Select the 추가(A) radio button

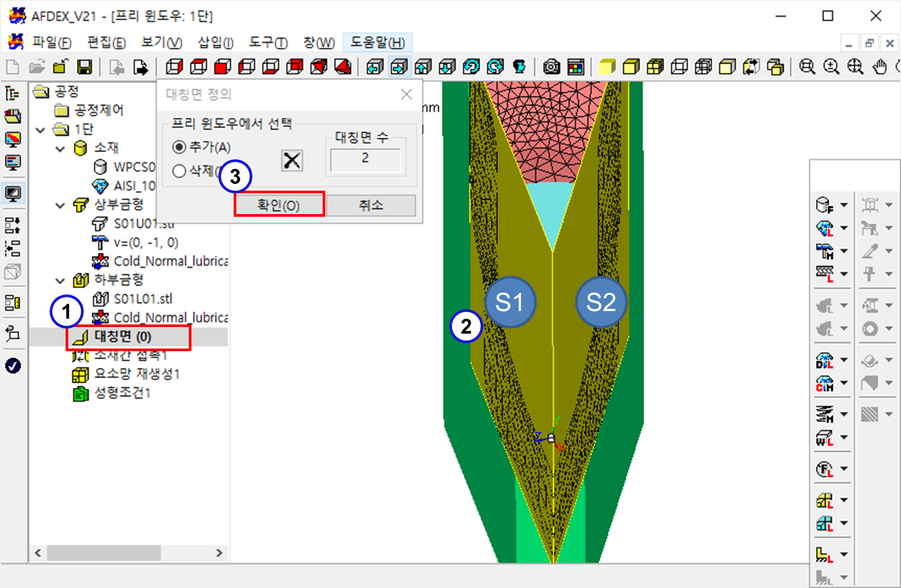179,147
